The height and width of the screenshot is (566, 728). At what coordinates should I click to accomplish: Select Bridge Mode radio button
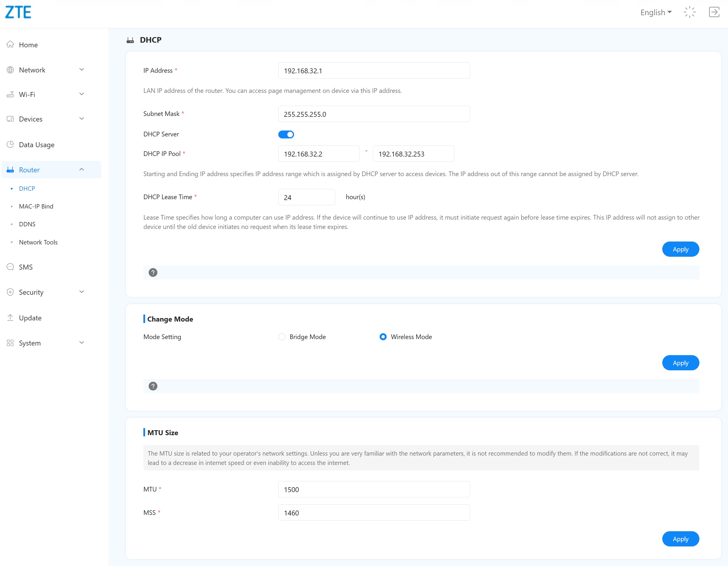tap(282, 337)
